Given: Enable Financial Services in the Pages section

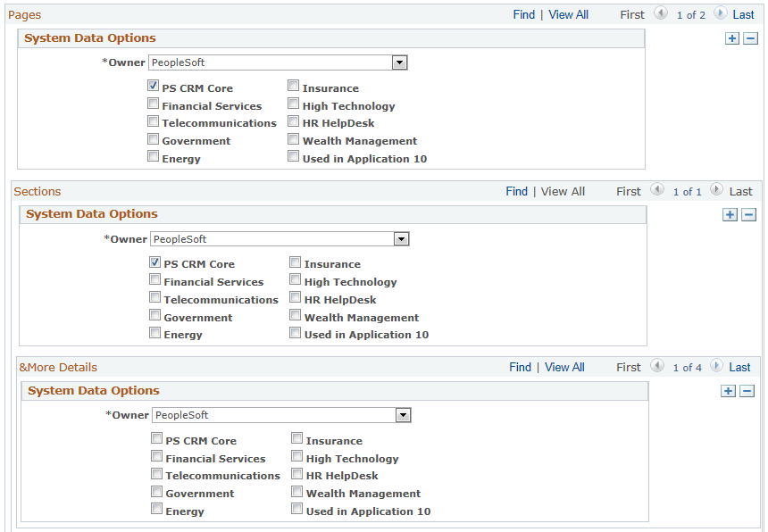Looking at the screenshot, I should (153, 103).
